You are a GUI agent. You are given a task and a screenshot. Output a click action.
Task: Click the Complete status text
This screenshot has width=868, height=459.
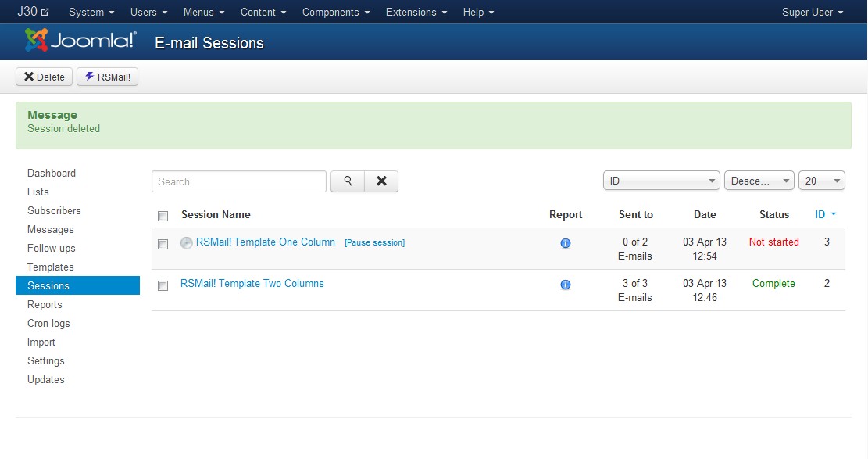click(773, 283)
